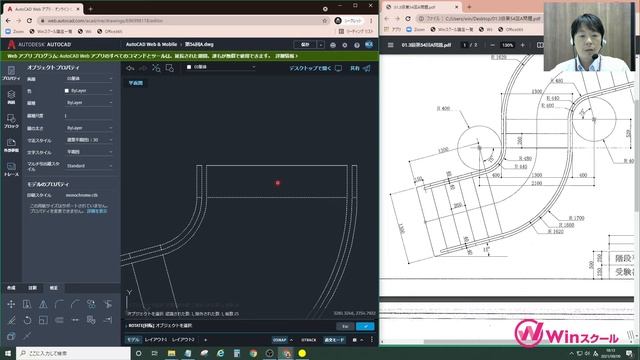Open the 線の太さ ByLayer dropdown
Image resolution: width=640 pixels, height=360 pixels.
[89, 128]
